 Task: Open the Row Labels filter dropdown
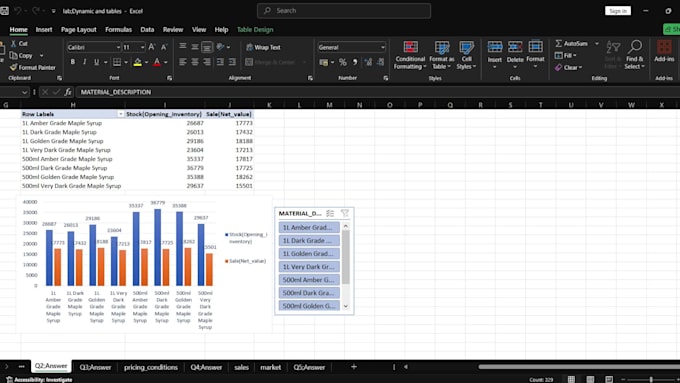pyautogui.click(x=120, y=114)
